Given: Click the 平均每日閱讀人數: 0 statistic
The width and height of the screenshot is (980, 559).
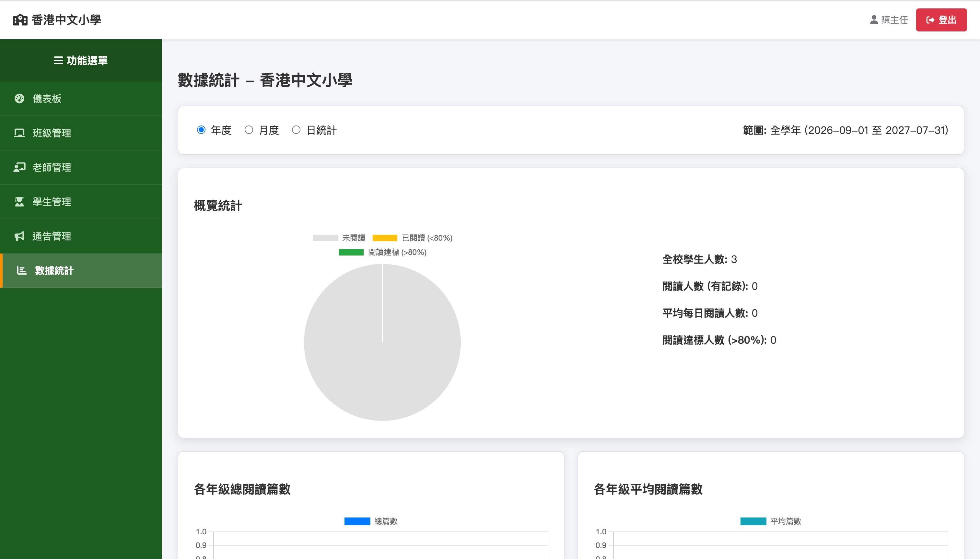Looking at the screenshot, I should (710, 313).
